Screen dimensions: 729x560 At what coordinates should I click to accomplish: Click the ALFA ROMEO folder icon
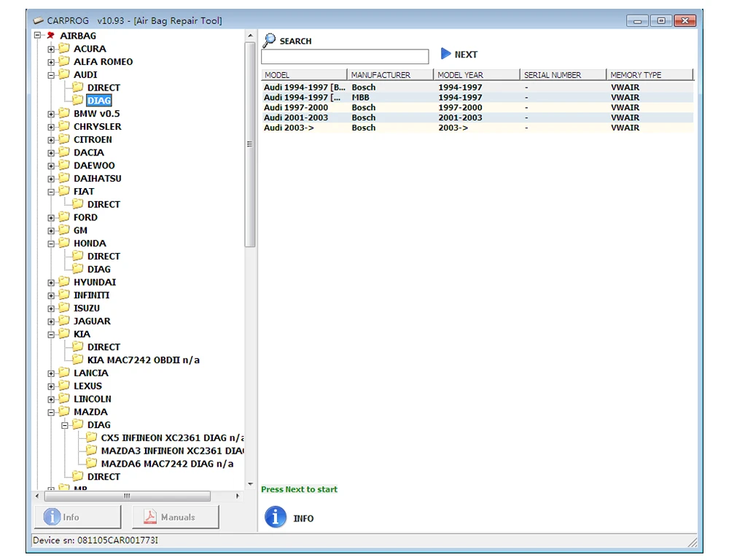point(64,61)
